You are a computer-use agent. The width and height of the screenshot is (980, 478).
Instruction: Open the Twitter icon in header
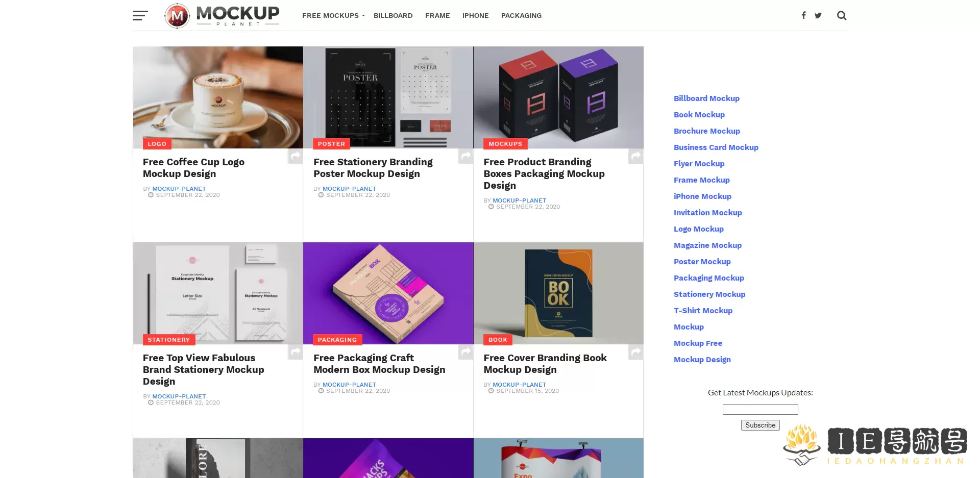(818, 15)
